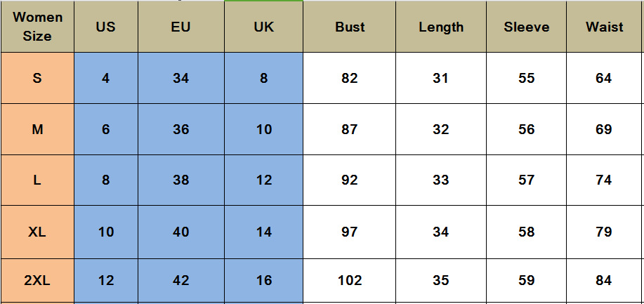This screenshot has height=304, width=644.
Task: Select the bust value 102 cell
Action: coord(350,281)
